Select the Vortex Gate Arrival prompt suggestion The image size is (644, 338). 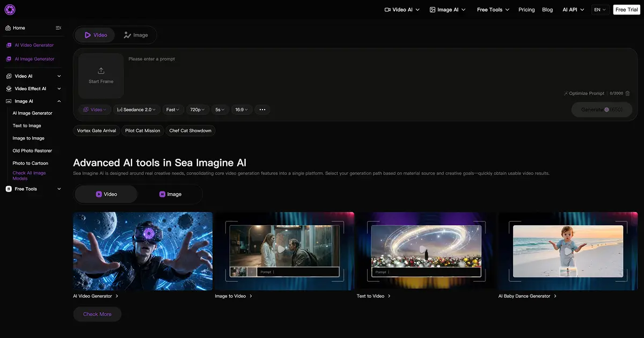(97, 130)
